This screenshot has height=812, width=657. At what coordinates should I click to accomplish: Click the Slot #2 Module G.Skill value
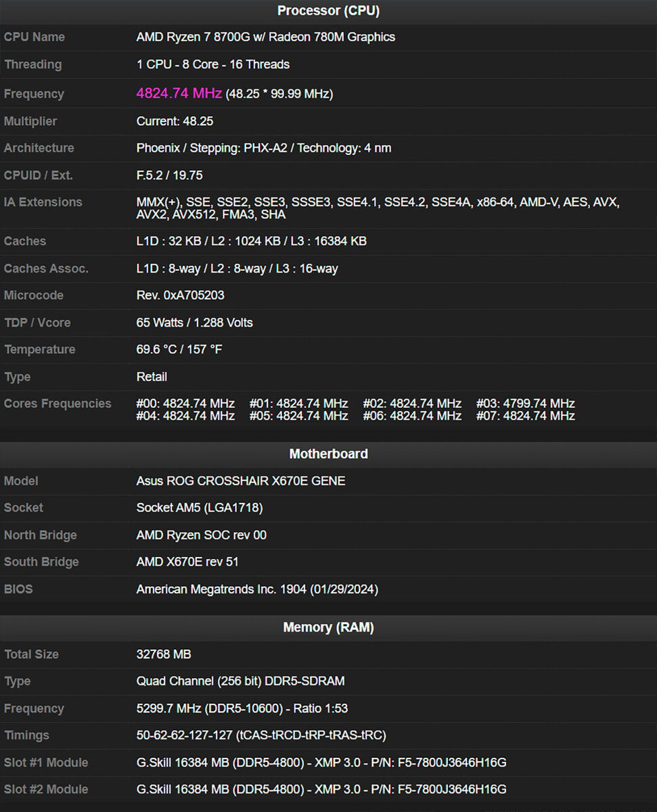click(321, 789)
